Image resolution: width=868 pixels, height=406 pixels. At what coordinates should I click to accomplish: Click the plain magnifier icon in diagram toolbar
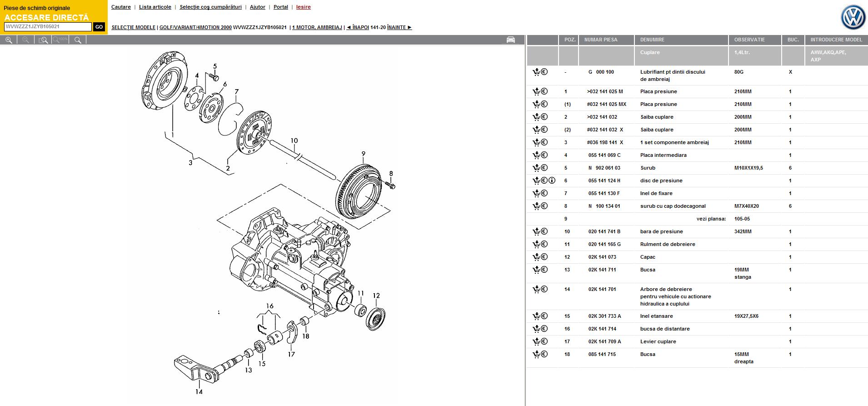[78, 40]
